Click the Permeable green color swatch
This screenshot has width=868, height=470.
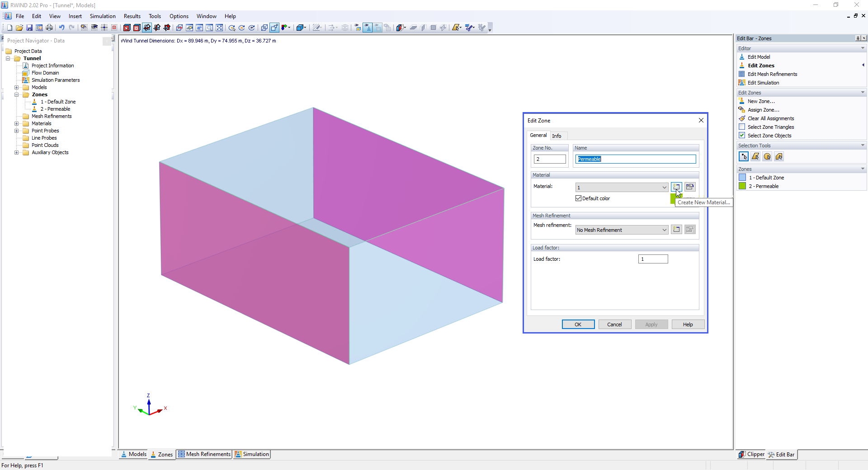pyautogui.click(x=742, y=186)
